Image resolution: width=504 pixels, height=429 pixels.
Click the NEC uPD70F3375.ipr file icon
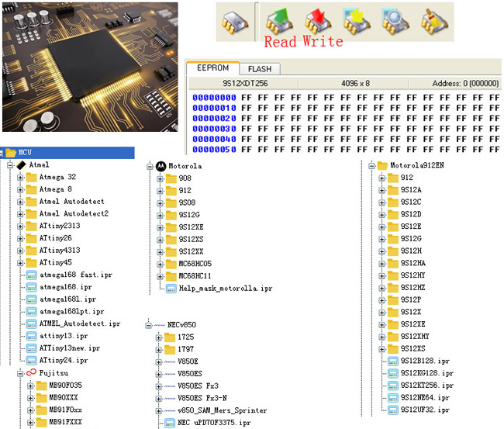point(170,423)
